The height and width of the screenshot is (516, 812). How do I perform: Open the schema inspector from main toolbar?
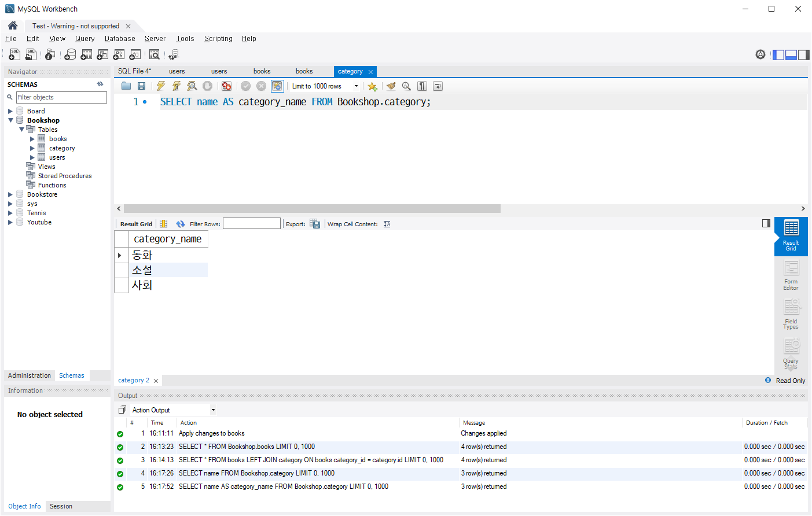[x=50, y=54]
